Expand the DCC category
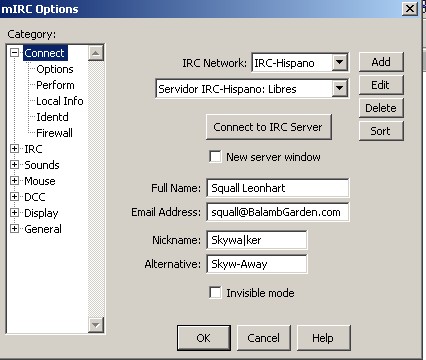The width and height of the screenshot is (426, 360). pyautogui.click(x=14, y=197)
